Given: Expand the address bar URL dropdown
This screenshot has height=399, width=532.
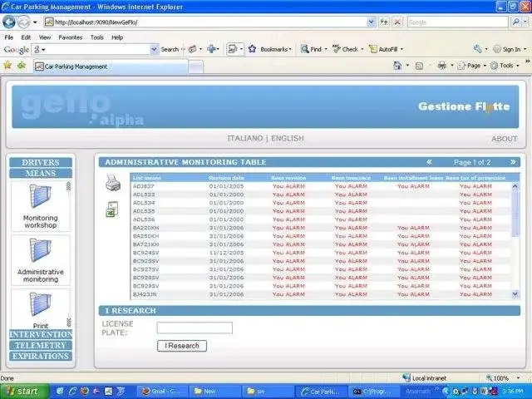Looking at the screenshot, I should [372, 22].
